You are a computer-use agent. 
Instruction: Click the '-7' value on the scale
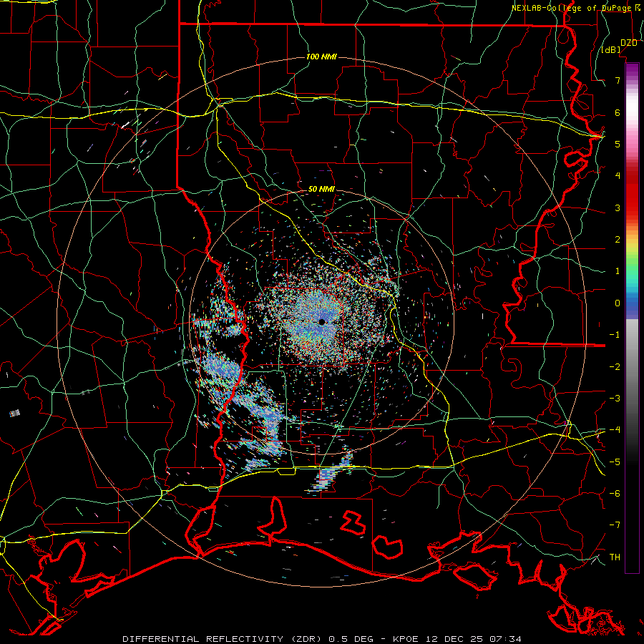pos(615,525)
